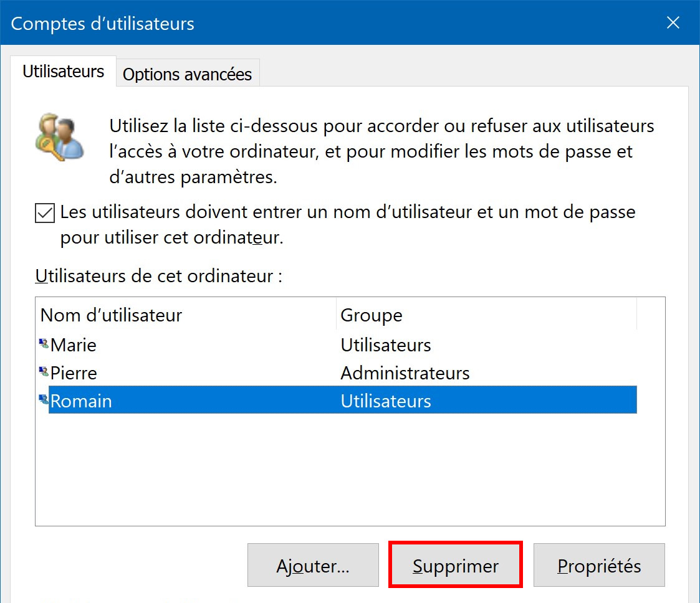Screen dimensions: 700x603
Task: Open Propriétés for the selected user
Action: 599,565
